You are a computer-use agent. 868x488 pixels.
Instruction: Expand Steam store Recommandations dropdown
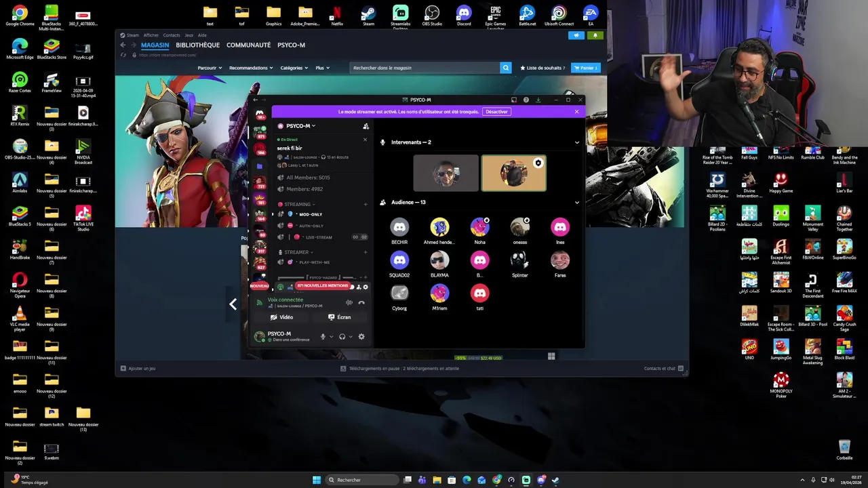(x=251, y=68)
